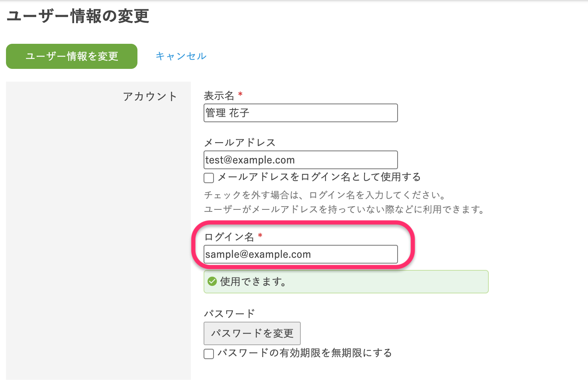588x383 pixels.
Task: Click the green ユーザー情報を変更 button
Action: coord(72,56)
